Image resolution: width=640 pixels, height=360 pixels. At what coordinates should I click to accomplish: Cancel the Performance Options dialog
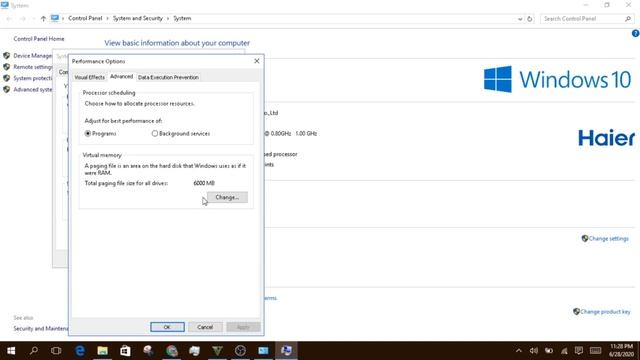[205, 327]
